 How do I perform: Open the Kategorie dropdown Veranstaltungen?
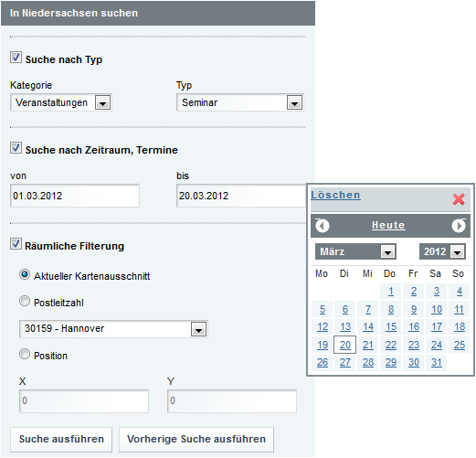(x=61, y=102)
